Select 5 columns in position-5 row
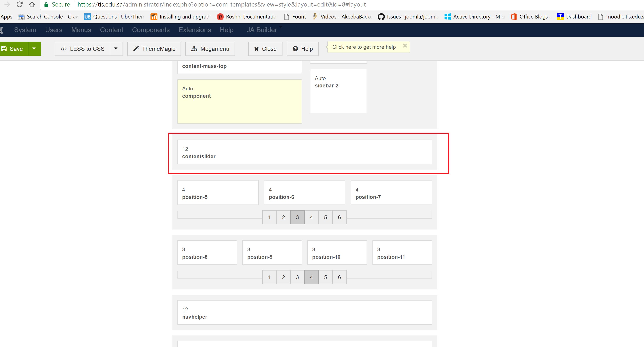The width and height of the screenshot is (644, 347). [x=325, y=217]
